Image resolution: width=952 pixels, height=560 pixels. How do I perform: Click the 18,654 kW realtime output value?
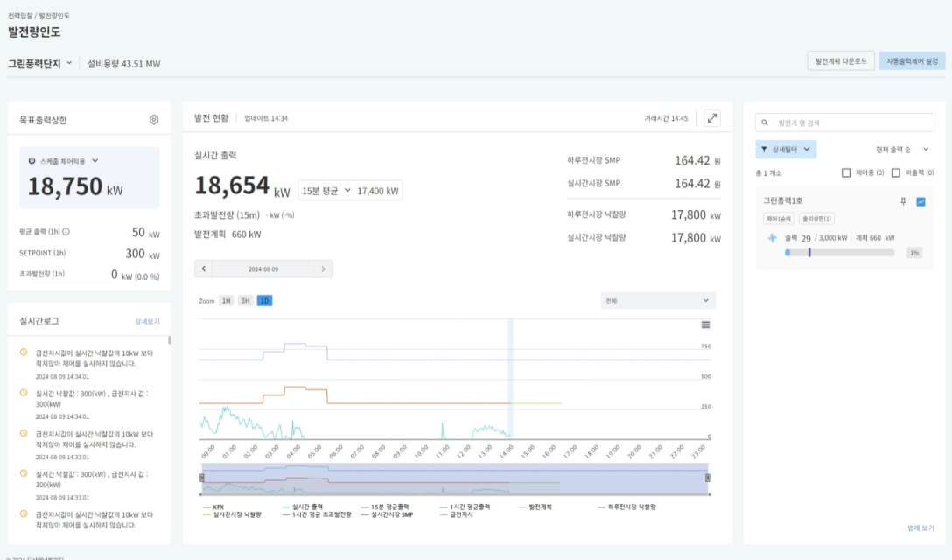(242, 185)
